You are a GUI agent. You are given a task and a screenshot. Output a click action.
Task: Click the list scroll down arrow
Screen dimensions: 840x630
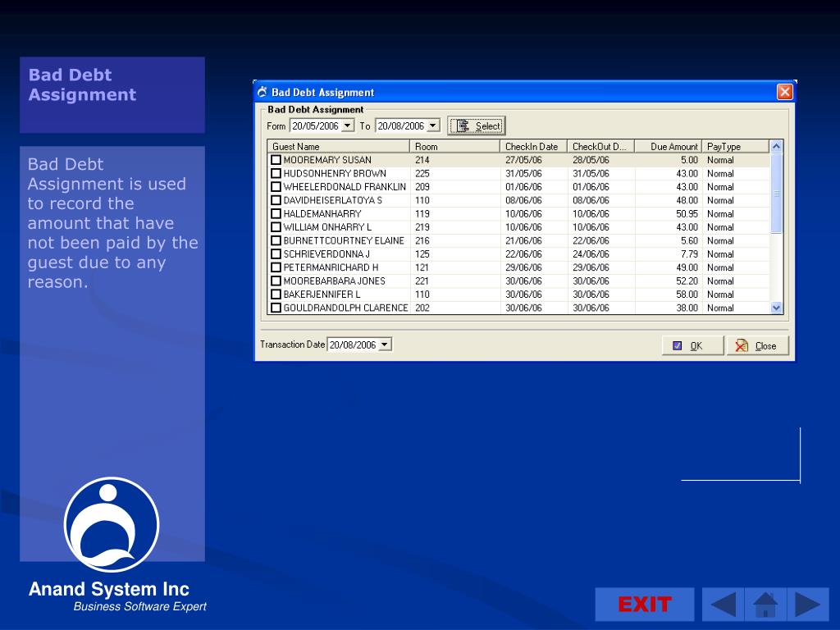776,308
